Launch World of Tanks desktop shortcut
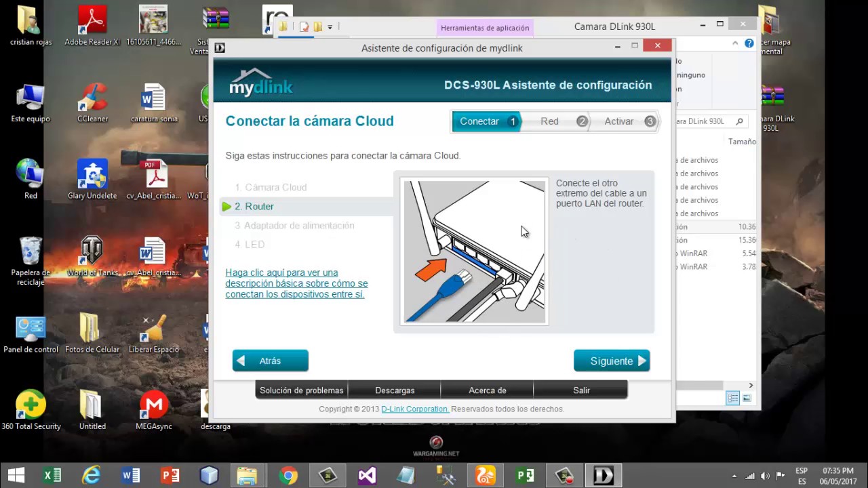868x488 pixels. 92,256
